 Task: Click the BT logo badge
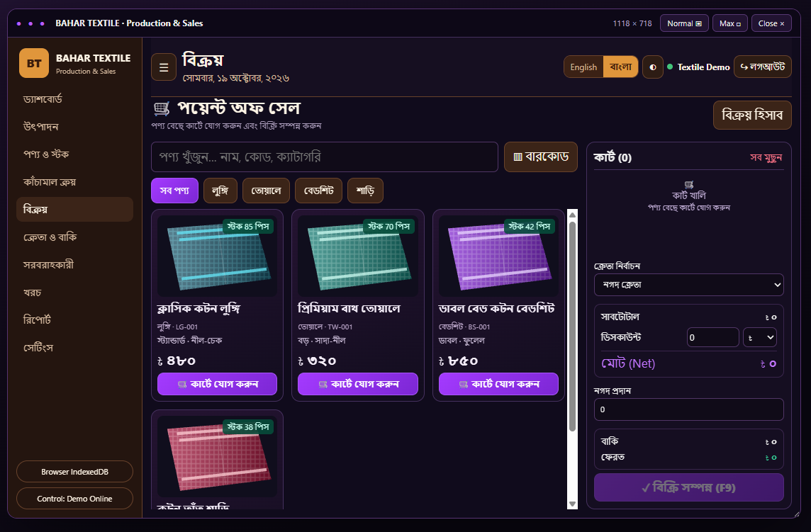pyautogui.click(x=34, y=63)
